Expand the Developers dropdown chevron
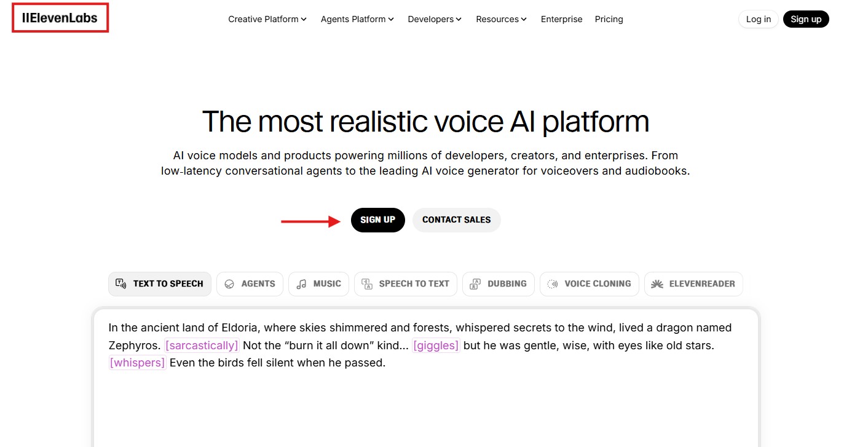Viewport: 868px width, 447px height. pyautogui.click(x=459, y=19)
